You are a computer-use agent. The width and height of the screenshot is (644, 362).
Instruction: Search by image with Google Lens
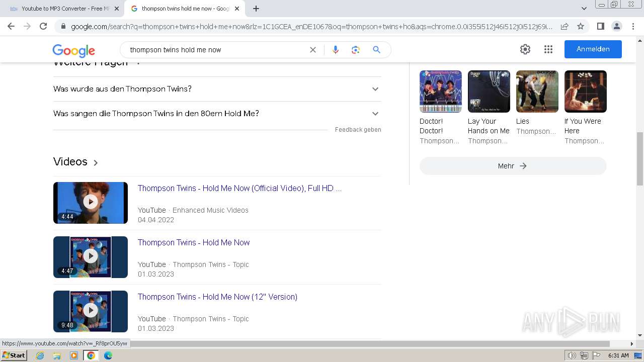click(x=356, y=50)
